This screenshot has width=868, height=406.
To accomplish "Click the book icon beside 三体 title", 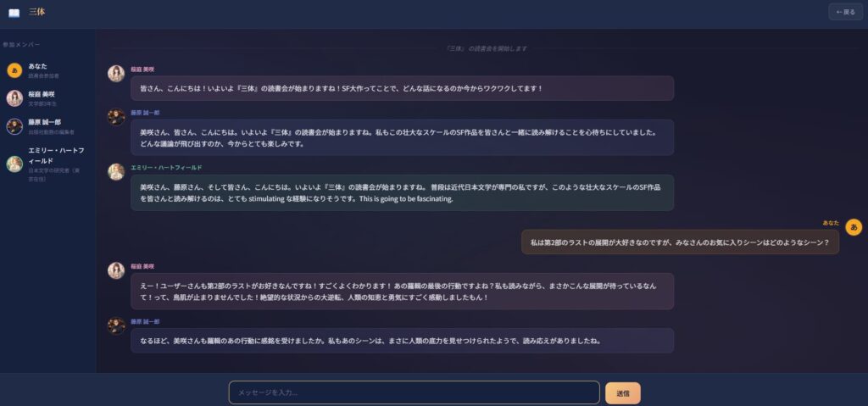I will (x=14, y=12).
